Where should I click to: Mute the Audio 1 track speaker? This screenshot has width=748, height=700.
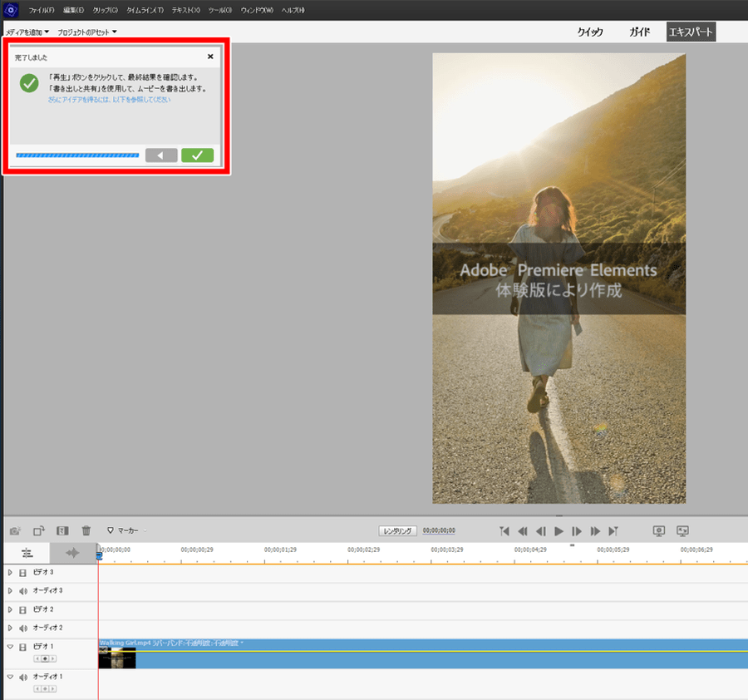tap(23, 677)
